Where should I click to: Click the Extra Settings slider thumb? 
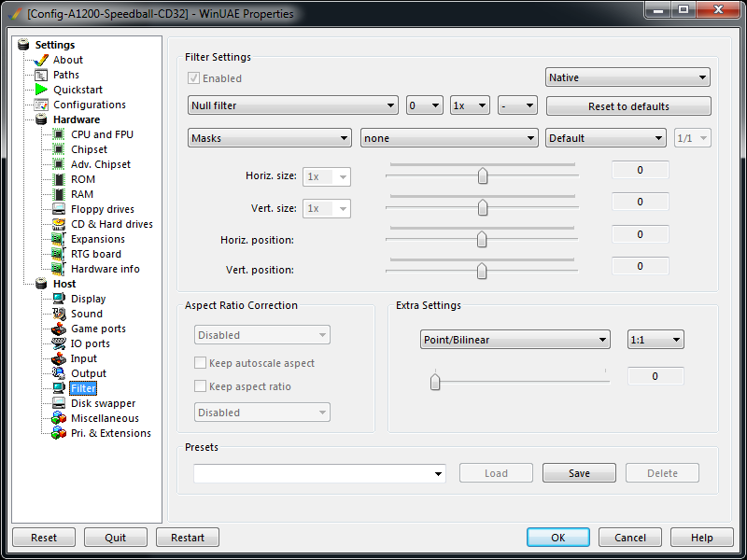pos(435,382)
